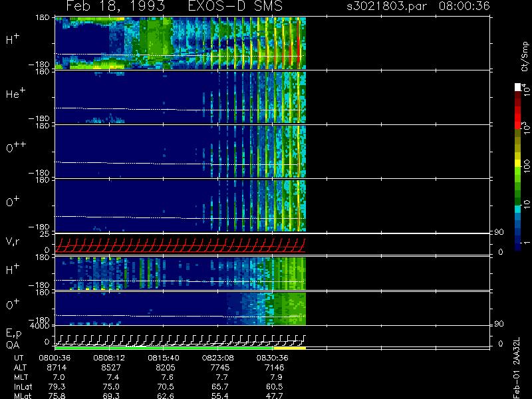Click the rotated "Feb-01 2AA32L" footer text
Image resolution: width=532 pixels, height=399 pixels.
pos(517,368)
